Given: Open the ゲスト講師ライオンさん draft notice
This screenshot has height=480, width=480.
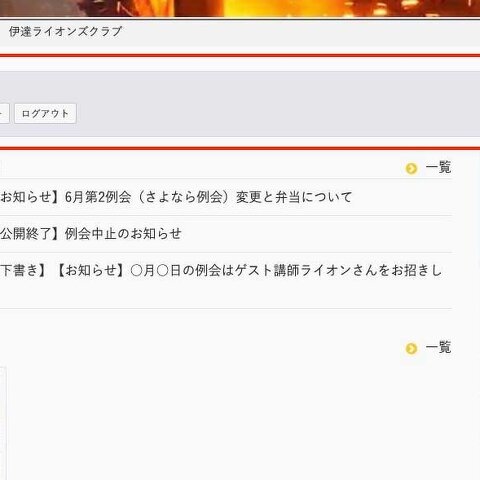Looking at the screenshot, I should click(x=221, y=270).
